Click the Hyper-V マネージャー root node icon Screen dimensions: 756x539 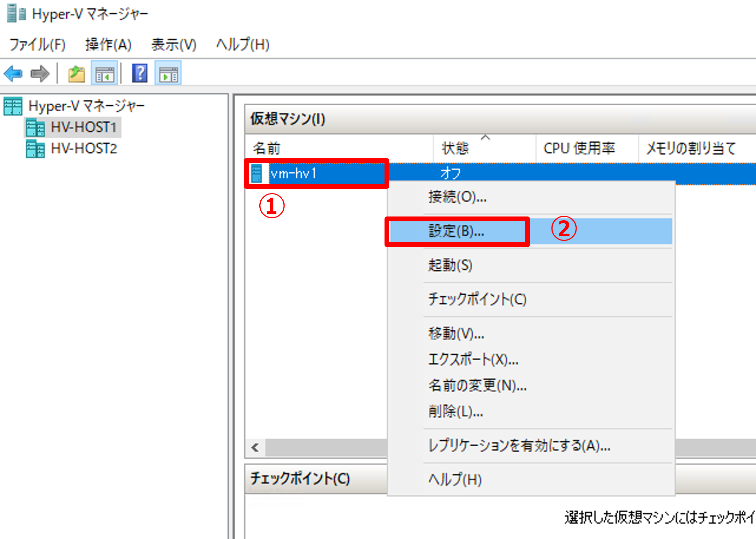point(13,106)
